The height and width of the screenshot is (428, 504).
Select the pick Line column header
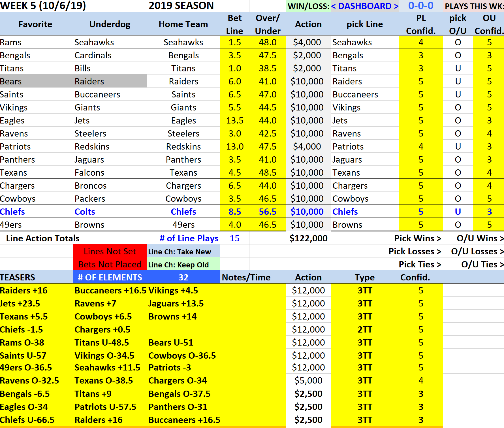click(x=365, y=24)
